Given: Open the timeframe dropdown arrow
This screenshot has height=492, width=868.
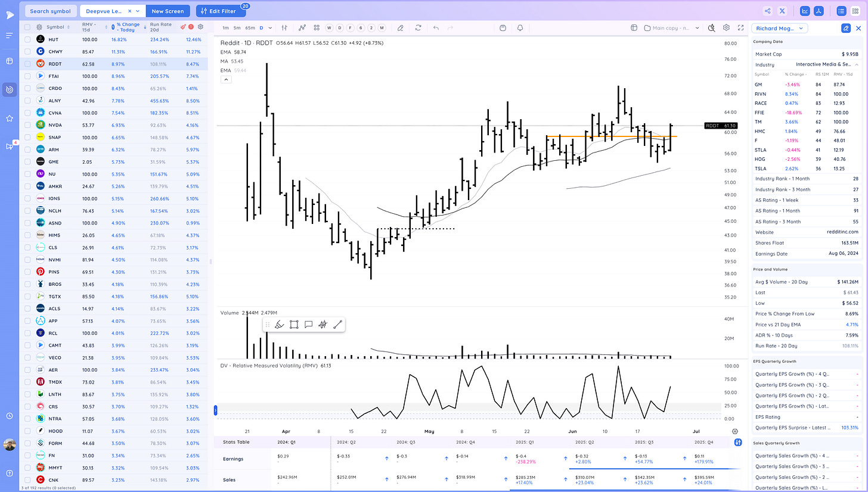Looking at the screenshot, I should coord(269,27).
